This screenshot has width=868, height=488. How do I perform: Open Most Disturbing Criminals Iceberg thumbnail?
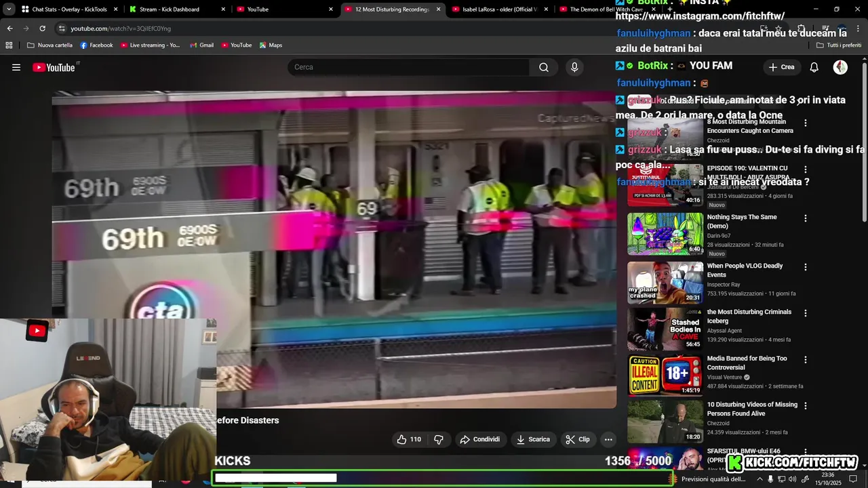click(x=665, y=329)
